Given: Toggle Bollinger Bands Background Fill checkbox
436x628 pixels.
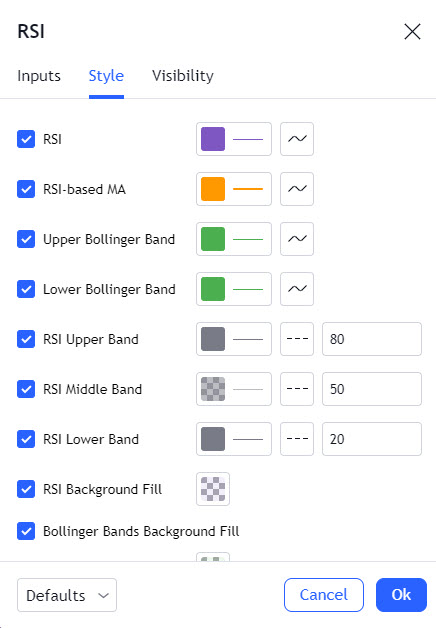Looking at the screenshot, I should coord(26,531).
